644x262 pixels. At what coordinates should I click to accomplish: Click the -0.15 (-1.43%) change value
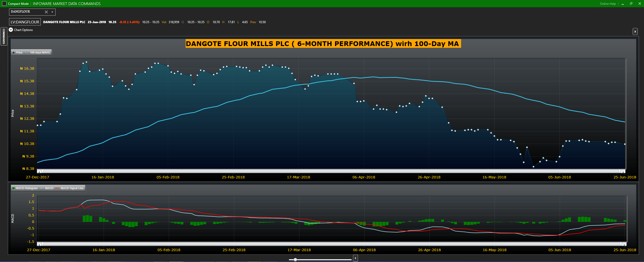[129, 22]
